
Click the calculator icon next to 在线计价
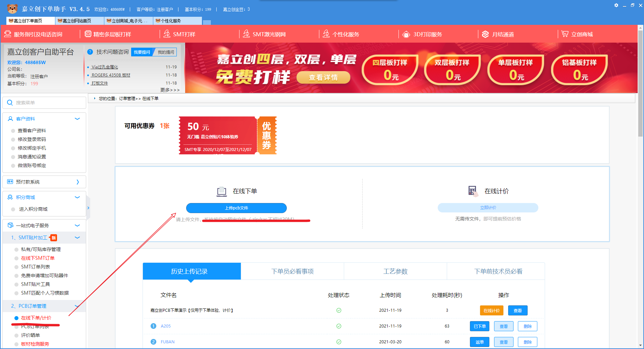tap(473, 191)
